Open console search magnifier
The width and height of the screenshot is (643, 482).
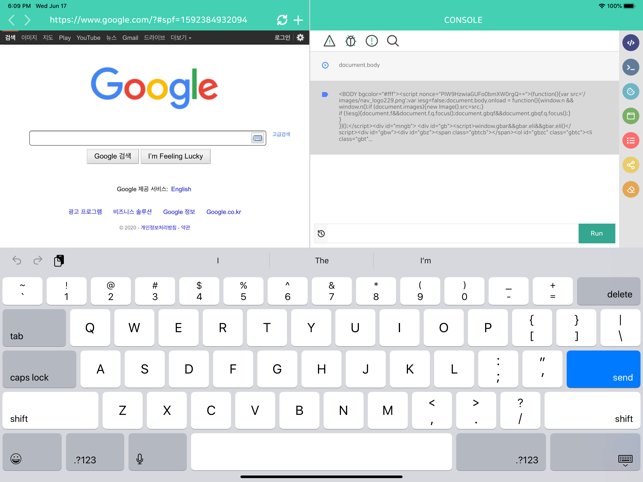(x=393, y=41)
